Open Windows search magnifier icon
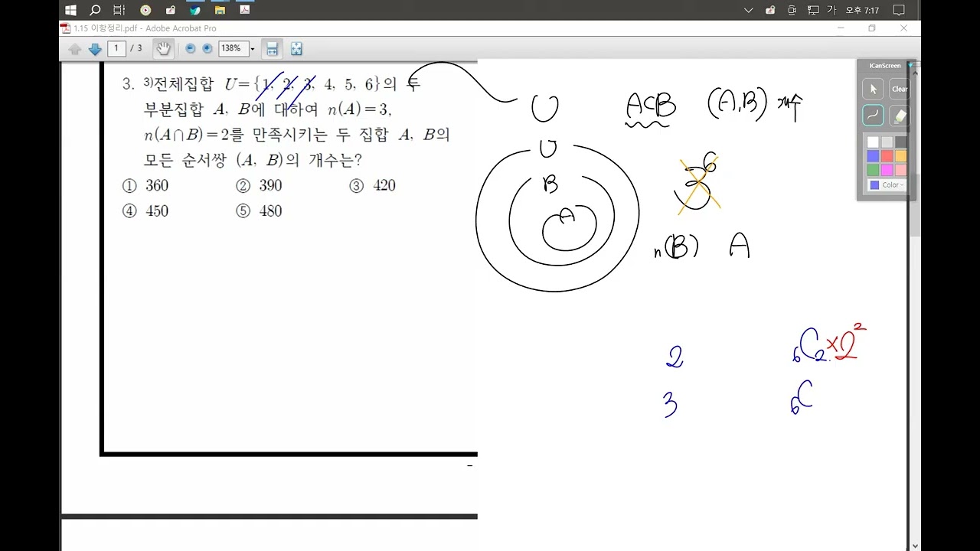 point(95,10)
